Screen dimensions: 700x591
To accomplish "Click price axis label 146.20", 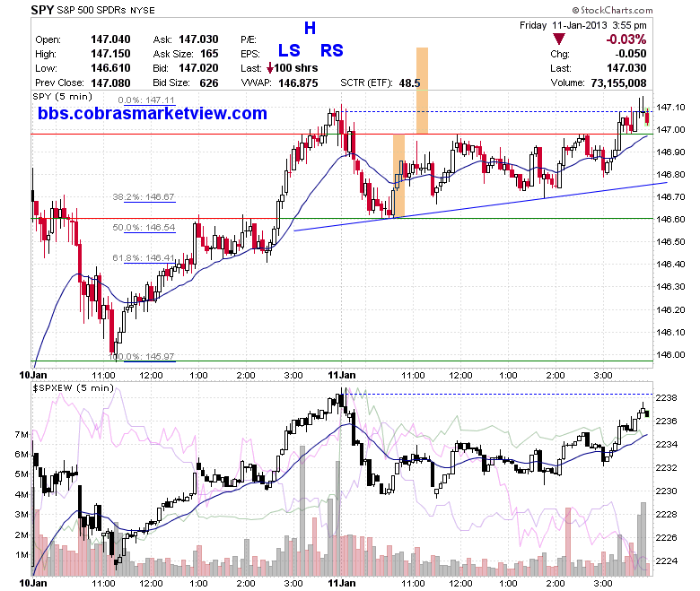I will (x=670, y=309).
